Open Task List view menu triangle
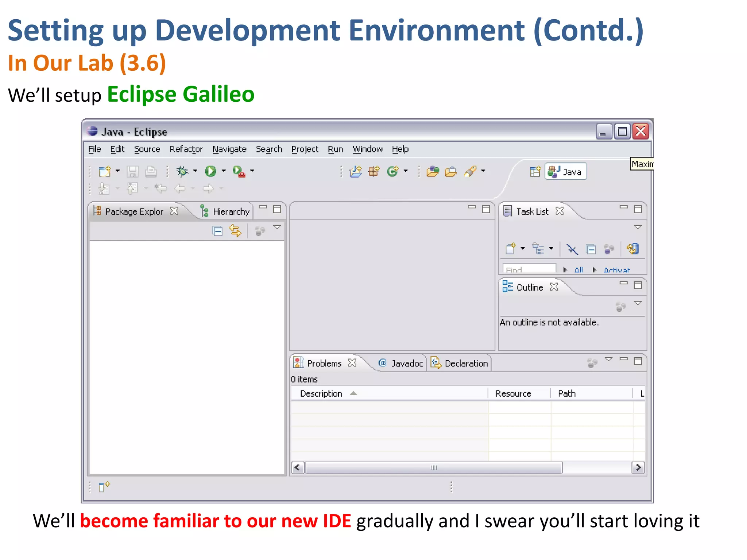The image size is (747, 560). point(638,227)
